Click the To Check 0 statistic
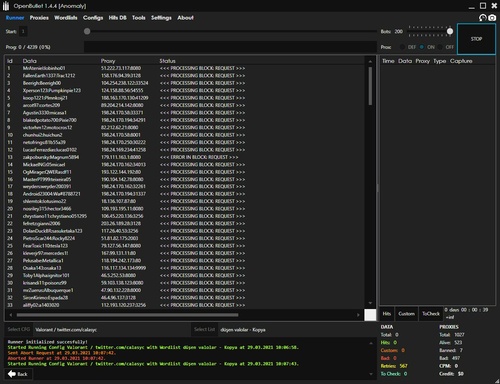500x384 pixels. click(394, 374)
